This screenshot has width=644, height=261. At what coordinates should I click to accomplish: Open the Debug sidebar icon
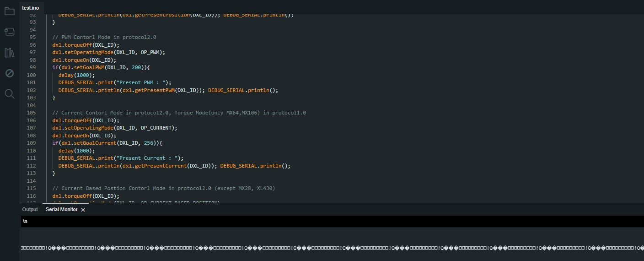(10, 73)
